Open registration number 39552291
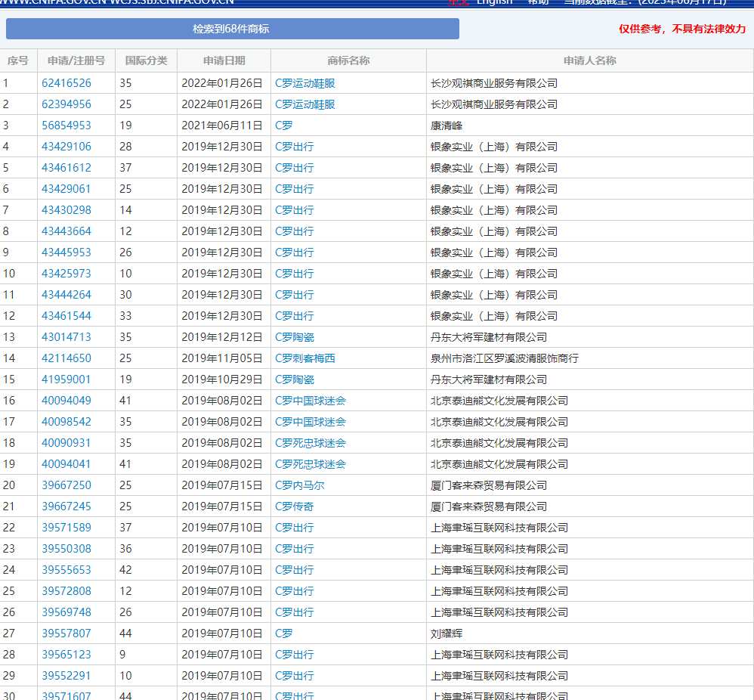Screen dimensions: 754x700 [x=66, y=676]
